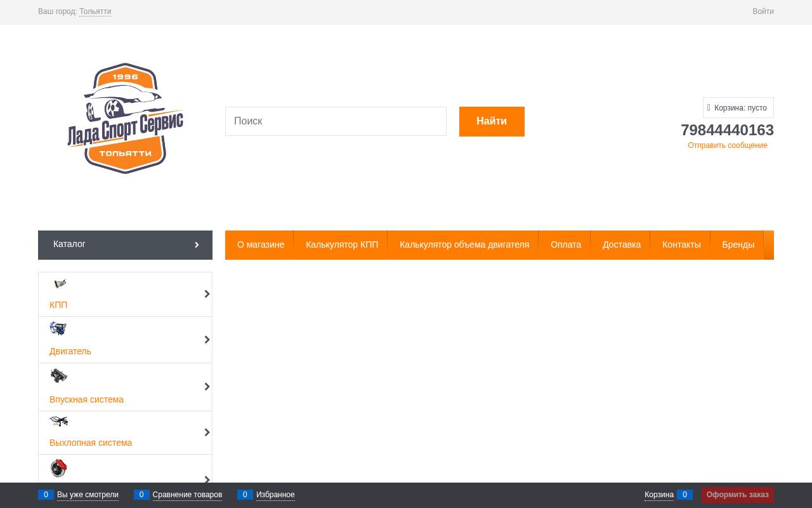Open Сравнение товаров in bottom bar
Screen dimensions: 812x508
click(187, 495)
